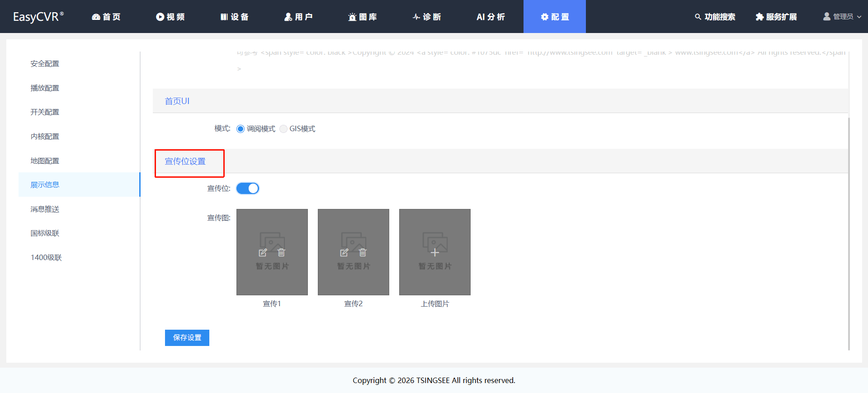Select the 调阅模式 radio button
The width and height of the screenshot is (868, 393).
241,129
